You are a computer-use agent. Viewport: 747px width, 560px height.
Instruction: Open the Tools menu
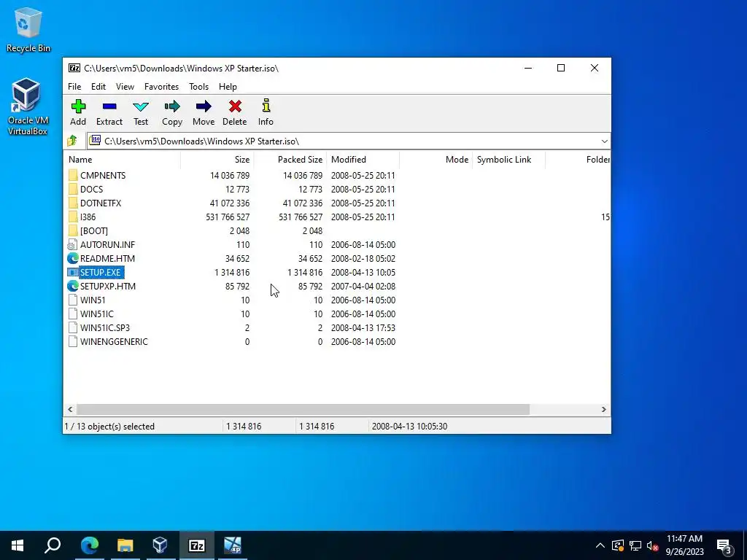pos(198,87)
